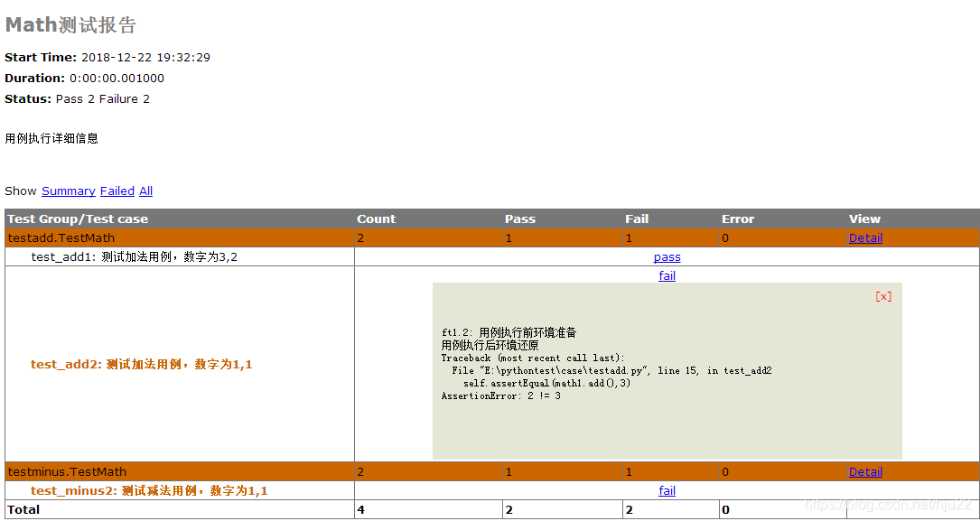Click the pass link for test_add1

pyautogui.click(x=667, y=257)
